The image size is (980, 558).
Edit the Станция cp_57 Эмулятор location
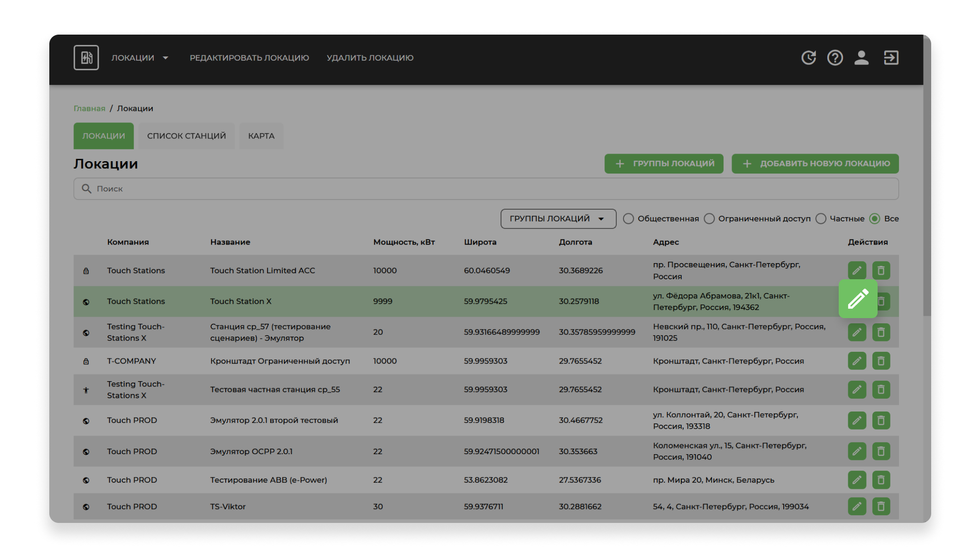click(x=857, y=332)
